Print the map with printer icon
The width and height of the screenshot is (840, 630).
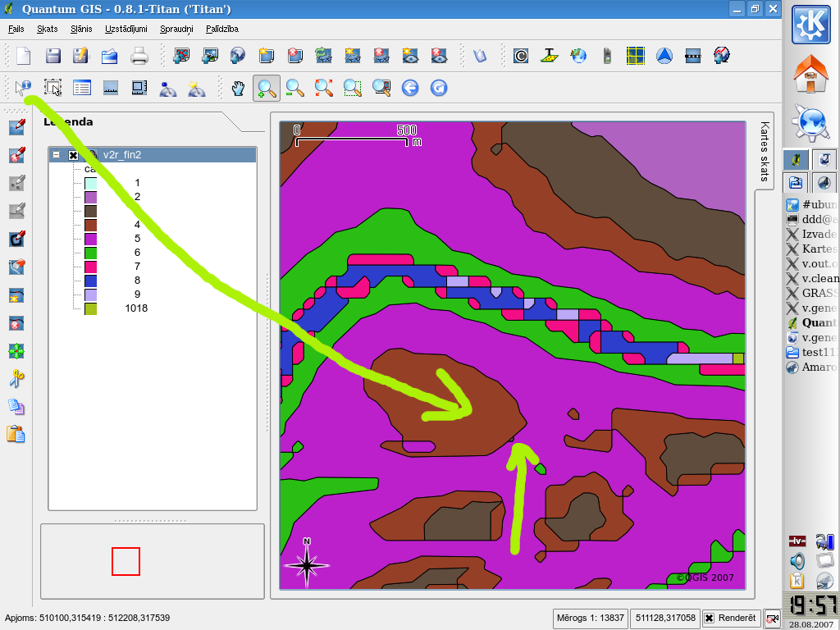139,56
